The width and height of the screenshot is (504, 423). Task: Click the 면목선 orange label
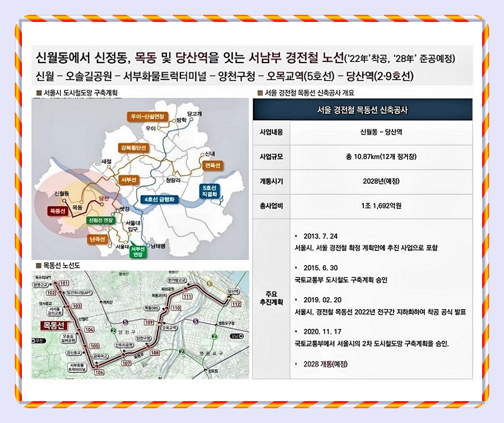[x=212, y=165]
